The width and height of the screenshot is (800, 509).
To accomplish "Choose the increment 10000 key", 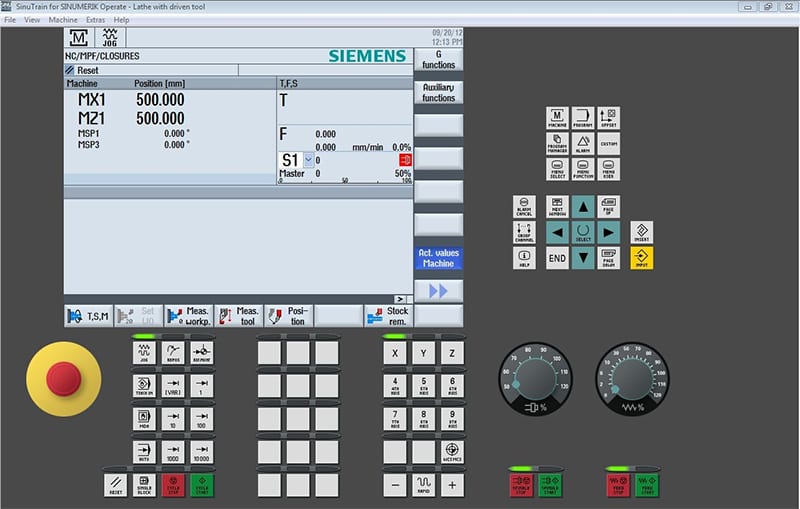I will point(202,452).
